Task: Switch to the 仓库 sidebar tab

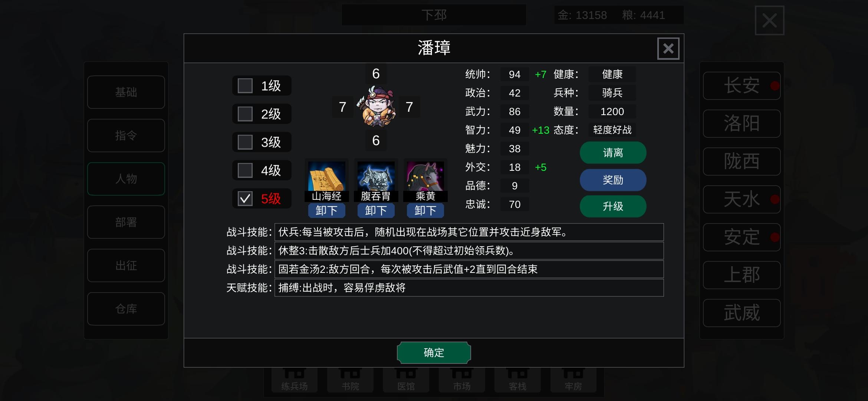Action: [x=126, y=309]
